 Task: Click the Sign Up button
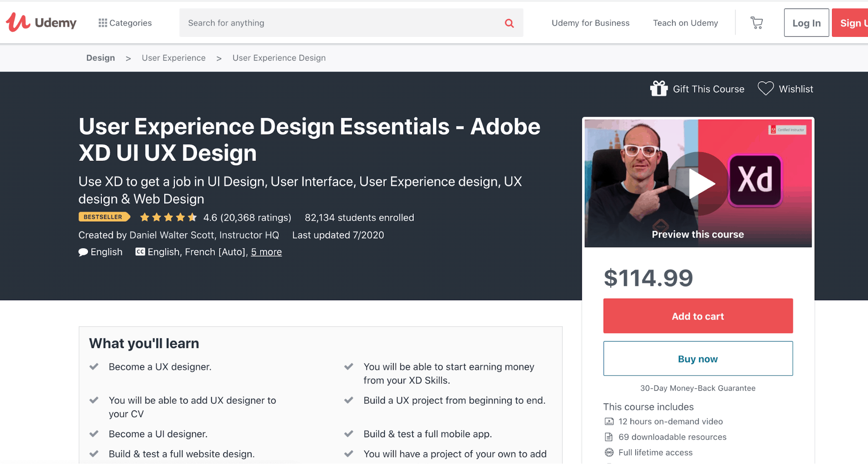point(850,23)
